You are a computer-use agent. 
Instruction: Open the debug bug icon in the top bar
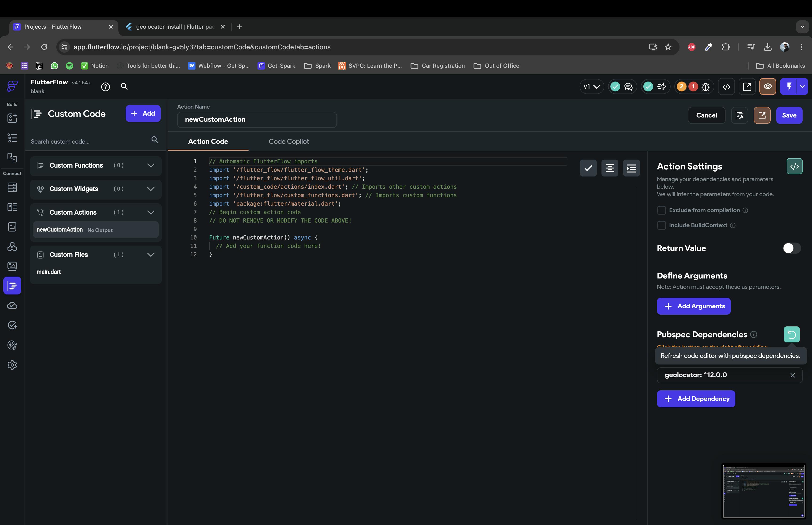[705, 86]
